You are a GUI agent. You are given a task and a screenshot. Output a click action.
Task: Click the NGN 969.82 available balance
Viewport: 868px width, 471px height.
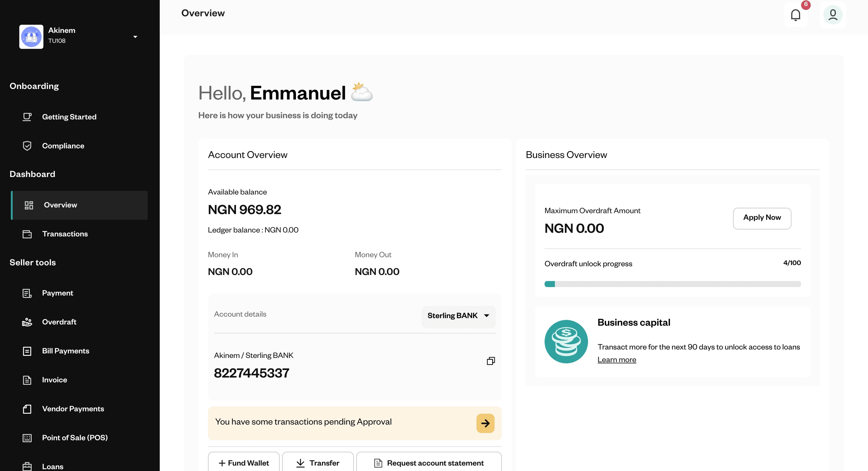244,210
